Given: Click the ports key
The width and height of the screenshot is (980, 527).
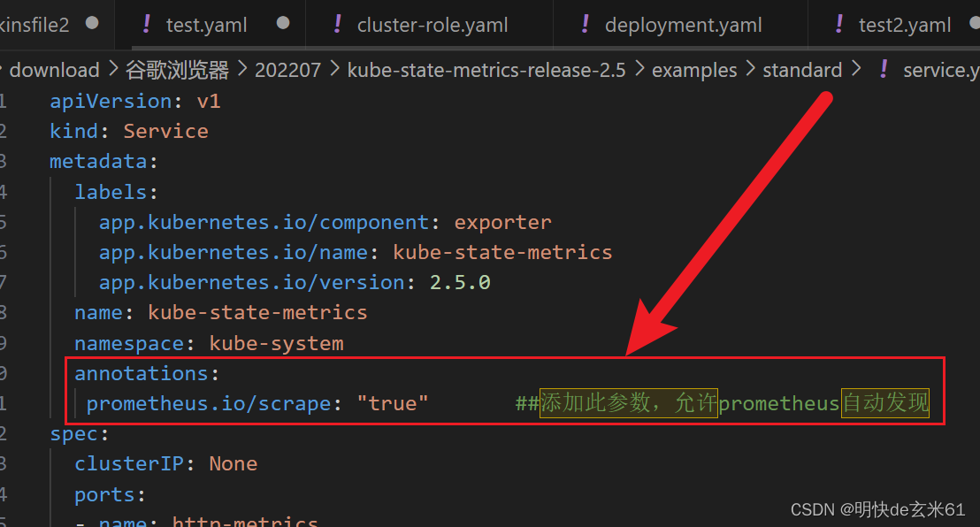Looking at the screenshot, I should 104,495.
